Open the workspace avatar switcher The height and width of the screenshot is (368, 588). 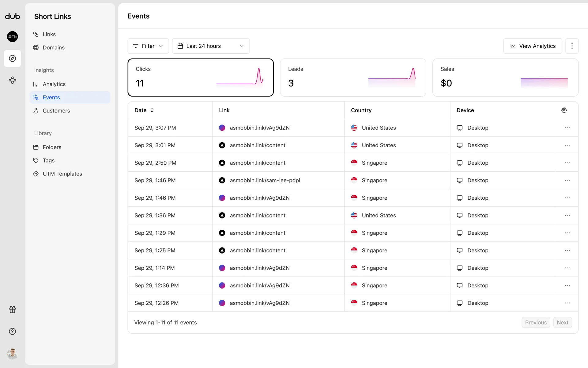[12, 36]
